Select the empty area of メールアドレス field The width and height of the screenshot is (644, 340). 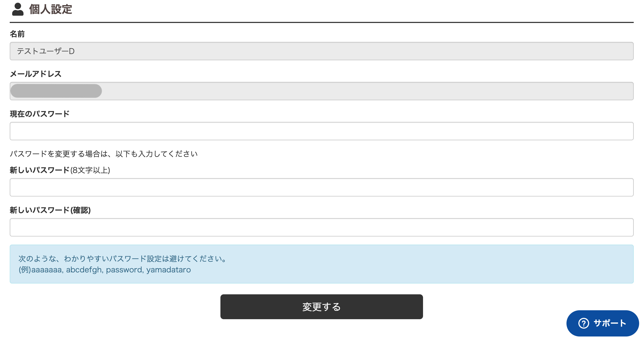click(367, 91)
